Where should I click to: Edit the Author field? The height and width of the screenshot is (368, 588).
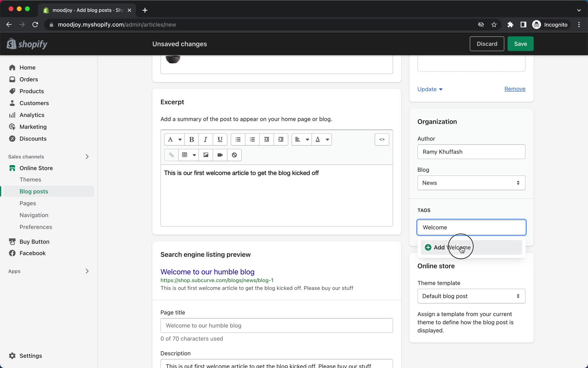[471, 152]
